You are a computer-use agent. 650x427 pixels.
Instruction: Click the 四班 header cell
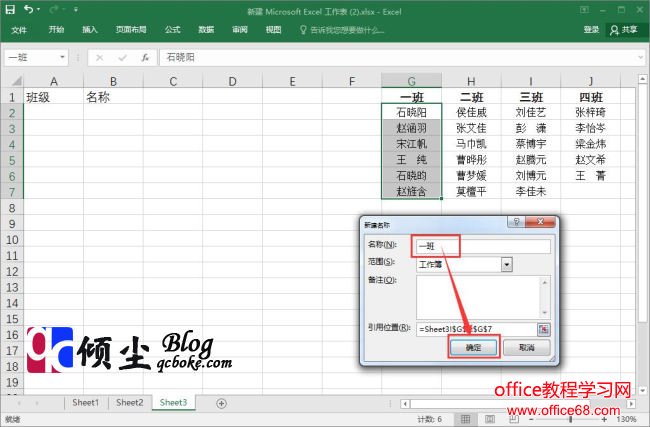coord(590,97)
